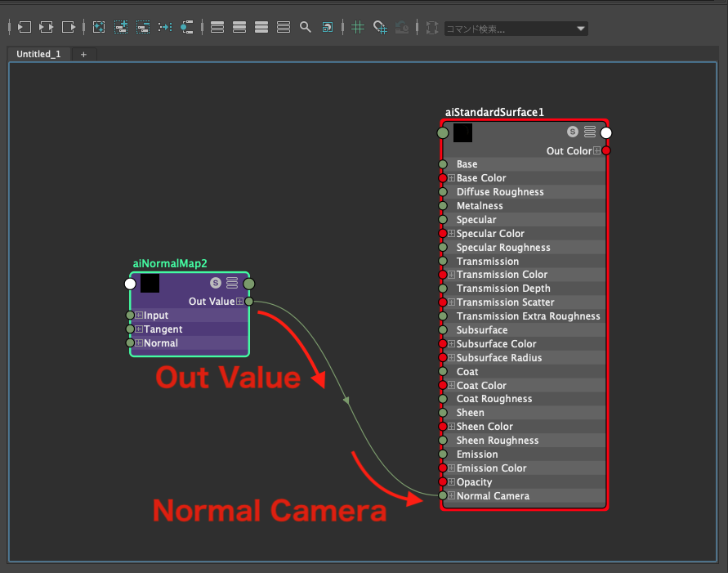Image resolution: width=728 pixels, height=573 pixels.
Task: Click the input connections graph icon
Action: pyautogui.click(x=24, y=27)
